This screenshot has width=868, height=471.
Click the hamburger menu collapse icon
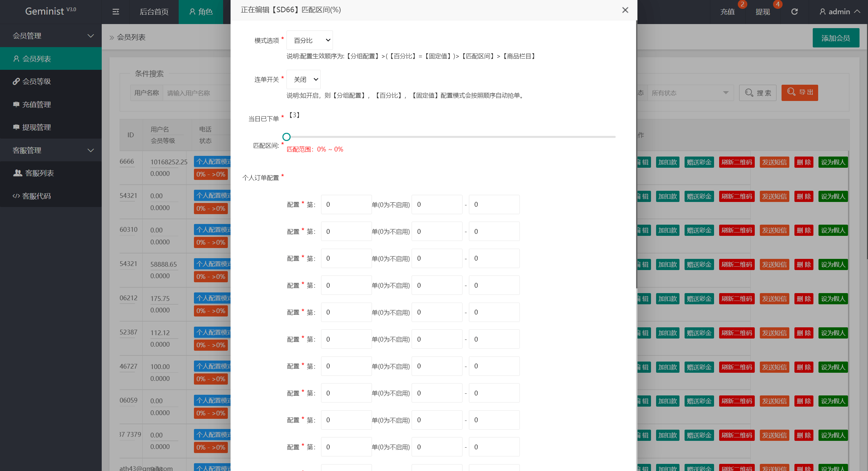[116, 12]
